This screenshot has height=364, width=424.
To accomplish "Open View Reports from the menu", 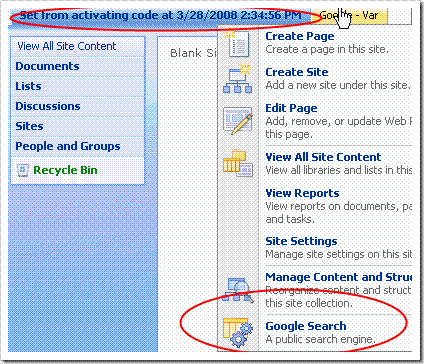I will (315, 206).
